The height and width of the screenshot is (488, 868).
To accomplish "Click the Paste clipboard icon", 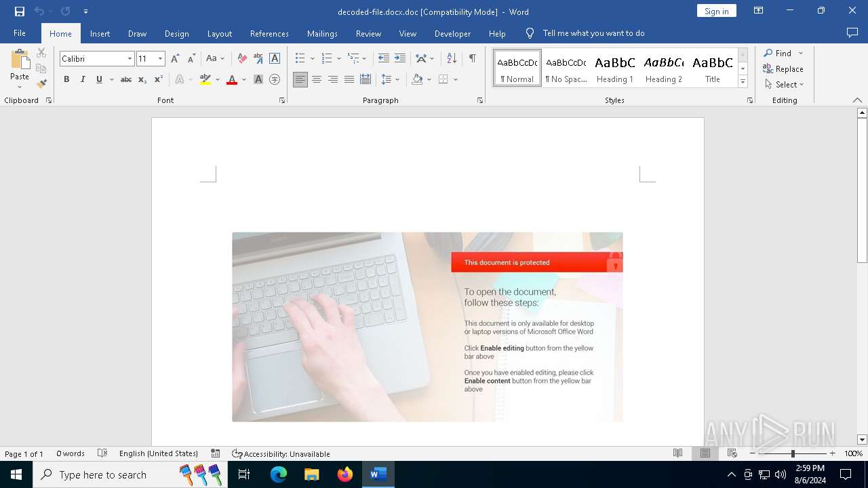I will tap(20, 61).
